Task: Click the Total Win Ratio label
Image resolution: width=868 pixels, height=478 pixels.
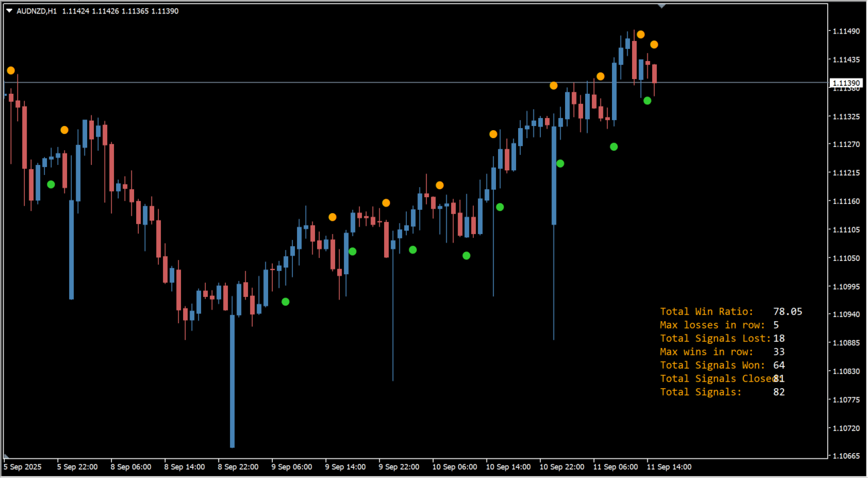Action: coord(706,311)
